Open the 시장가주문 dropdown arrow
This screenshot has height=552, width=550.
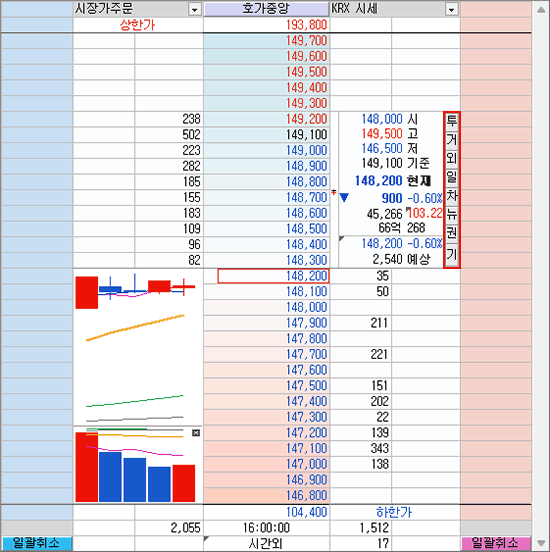tap(194, 10)
